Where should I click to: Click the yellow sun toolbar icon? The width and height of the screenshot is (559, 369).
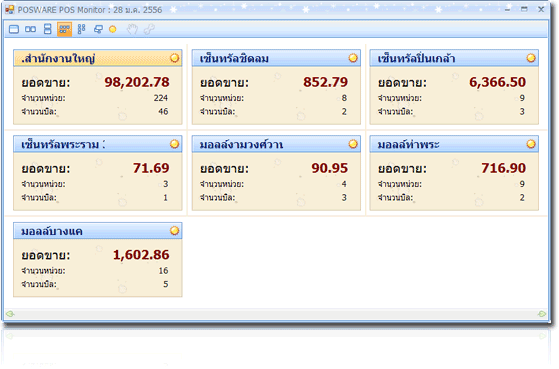(x=113, y=29)
